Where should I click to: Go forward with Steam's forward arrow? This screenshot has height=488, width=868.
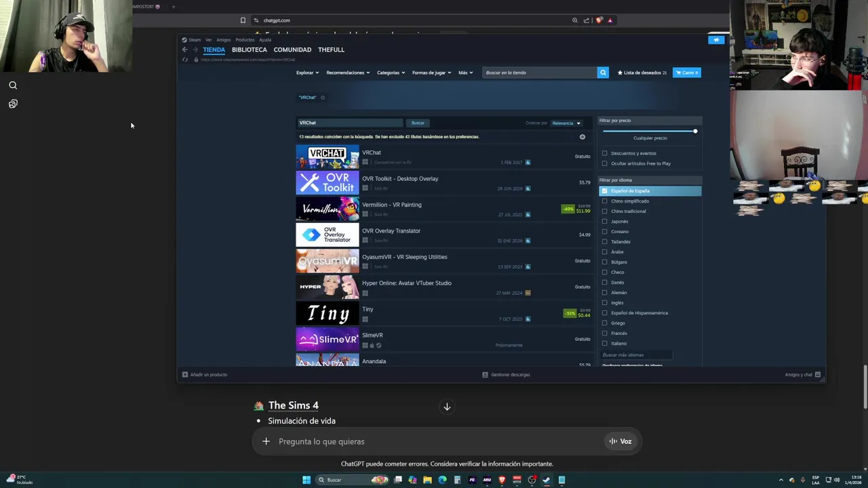pyautogui.click(x=195, y=49)
